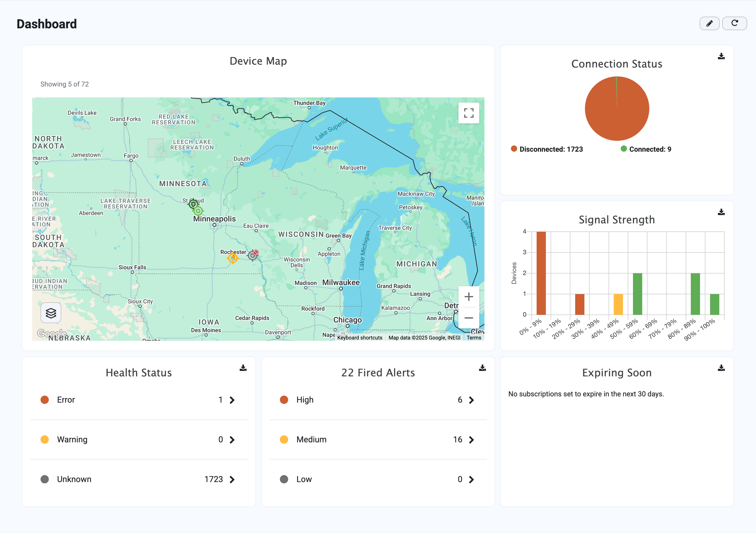Viewport: 756px width, 533px height.
Task: Download the Signal Strength chart
Action: pos(721,212)
